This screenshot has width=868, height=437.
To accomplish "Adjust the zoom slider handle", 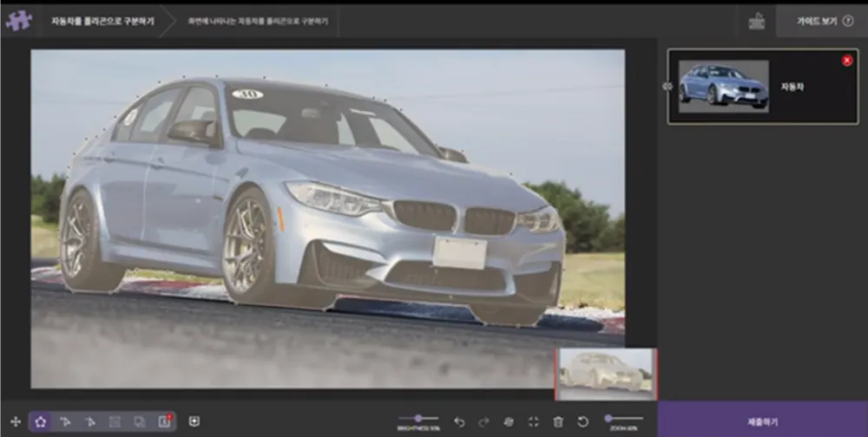I will coord(608,418).
